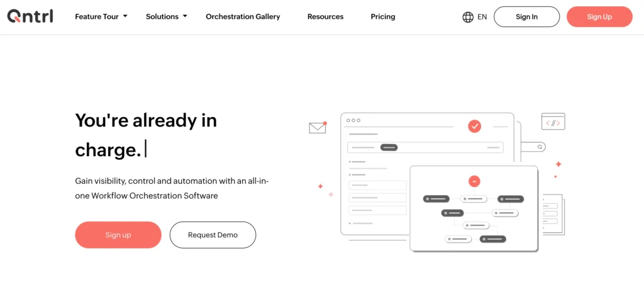Click the magnifying glass search icon

(540, 147)
